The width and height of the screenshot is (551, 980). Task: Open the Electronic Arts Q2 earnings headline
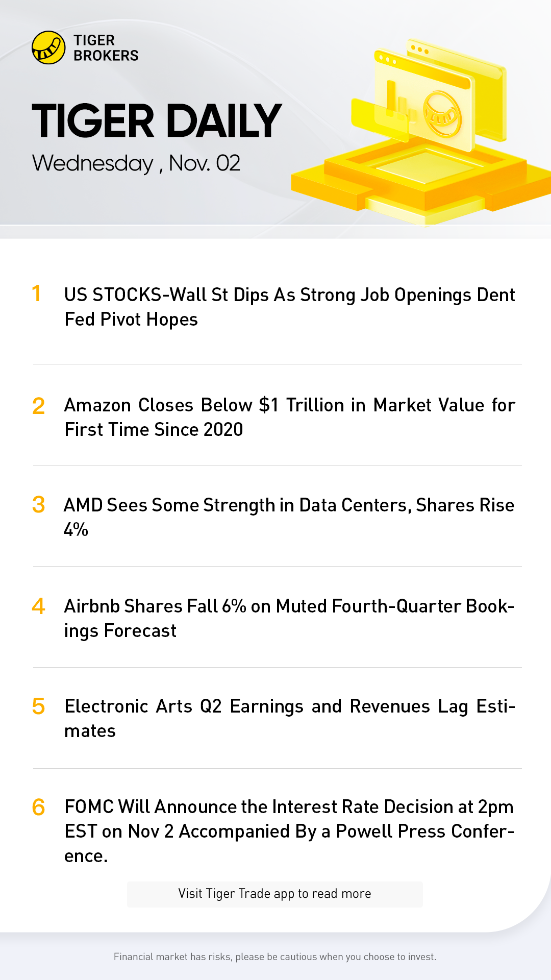[289, 718]
